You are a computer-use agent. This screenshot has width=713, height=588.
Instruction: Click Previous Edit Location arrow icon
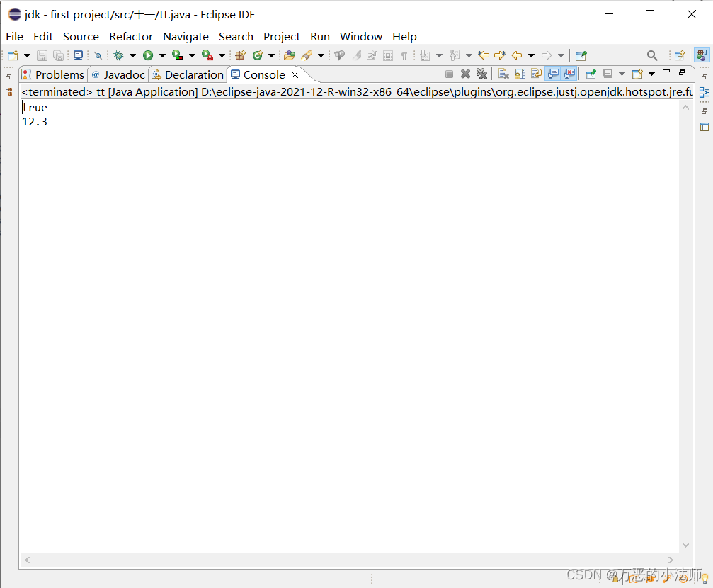(484, 55)
